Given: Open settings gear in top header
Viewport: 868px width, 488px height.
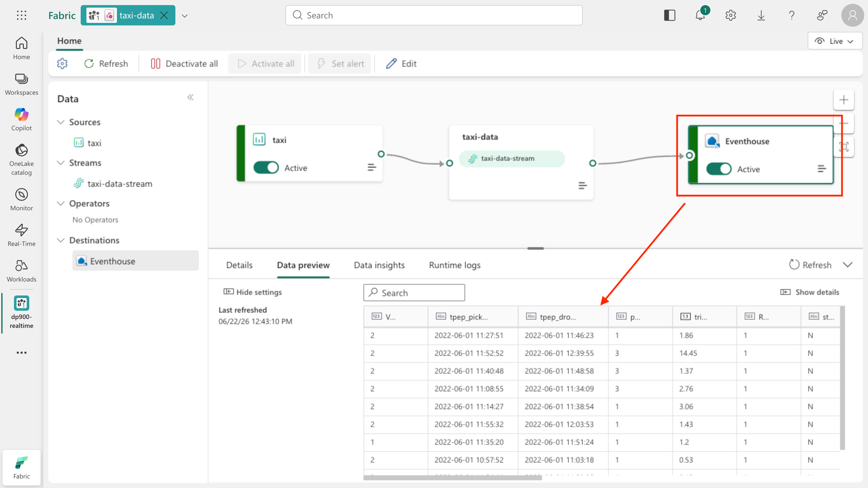Looking at the screenshot, I should (x=730, y=15).
